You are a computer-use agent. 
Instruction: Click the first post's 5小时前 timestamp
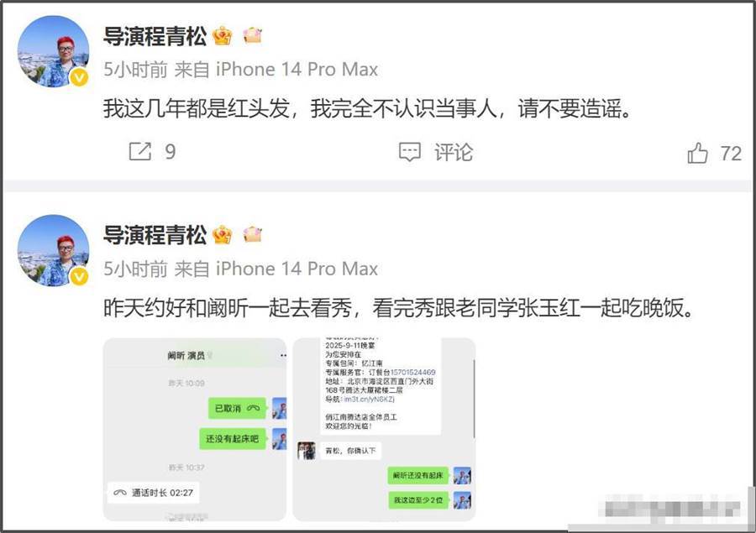[x=135, y=70]
